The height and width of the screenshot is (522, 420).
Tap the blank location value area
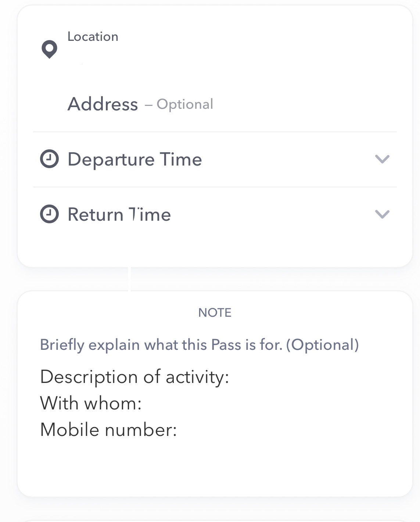click(x=220, y=63)
